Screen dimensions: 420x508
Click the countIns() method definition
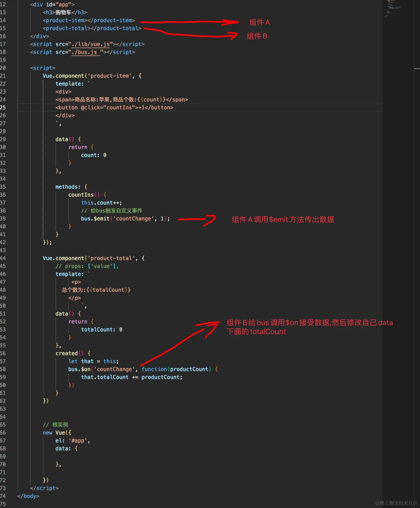pos(87,195)
